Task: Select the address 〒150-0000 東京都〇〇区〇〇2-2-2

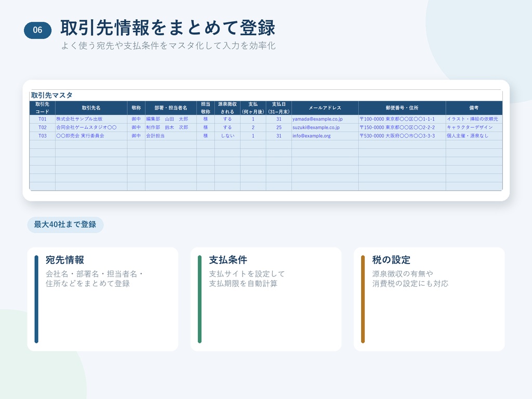Action: (402, 128)
